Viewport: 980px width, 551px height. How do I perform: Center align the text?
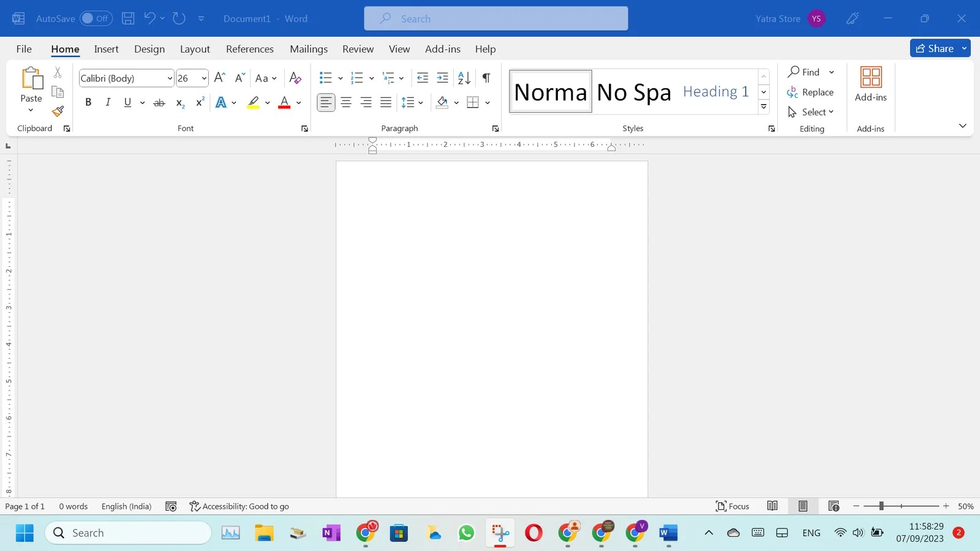pos(345,102)
